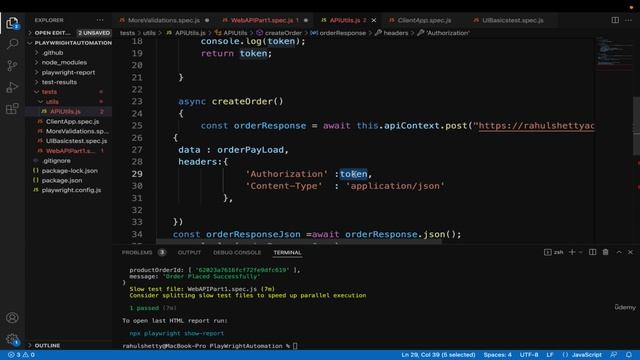Viewport: 640px width, 360px height.
Task: Select the Terminal panel tab
Action: [x=287, y=252]
